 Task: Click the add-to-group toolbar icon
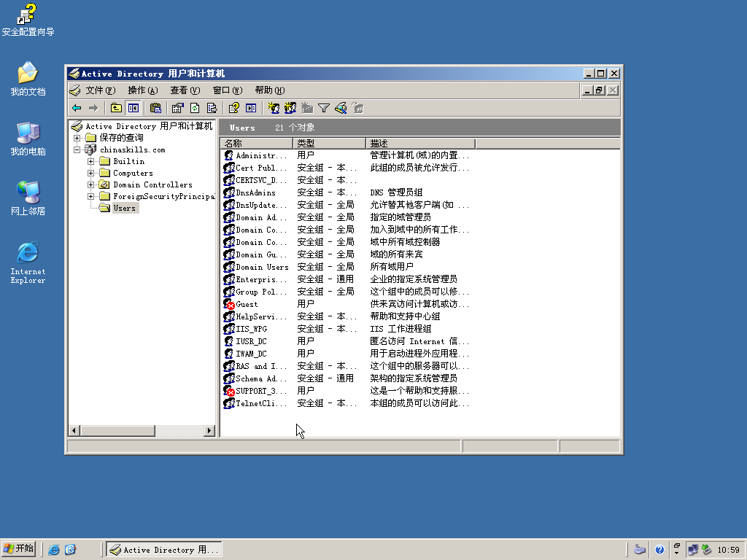point(357,108)
